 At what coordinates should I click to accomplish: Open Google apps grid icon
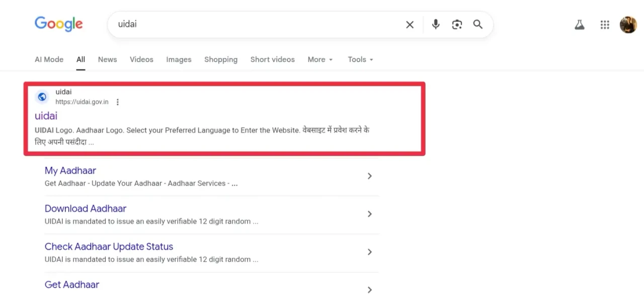pos(605,25)
